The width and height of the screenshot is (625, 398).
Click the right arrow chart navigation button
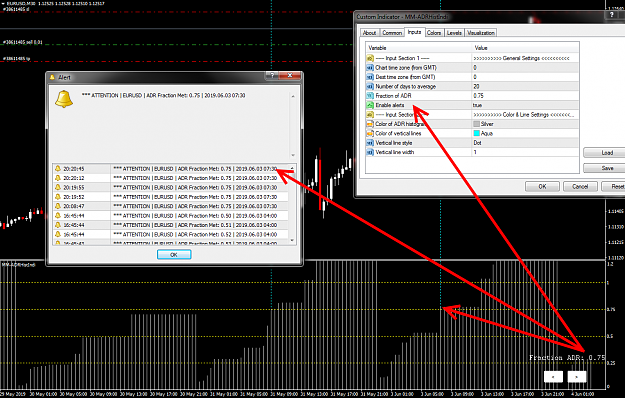(x=577, y=376)
